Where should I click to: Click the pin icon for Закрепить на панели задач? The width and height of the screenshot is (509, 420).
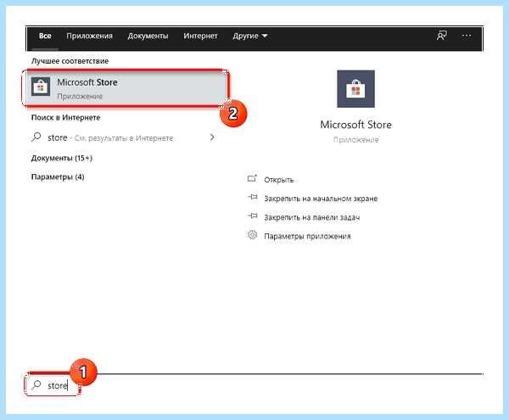click(253, 216)
